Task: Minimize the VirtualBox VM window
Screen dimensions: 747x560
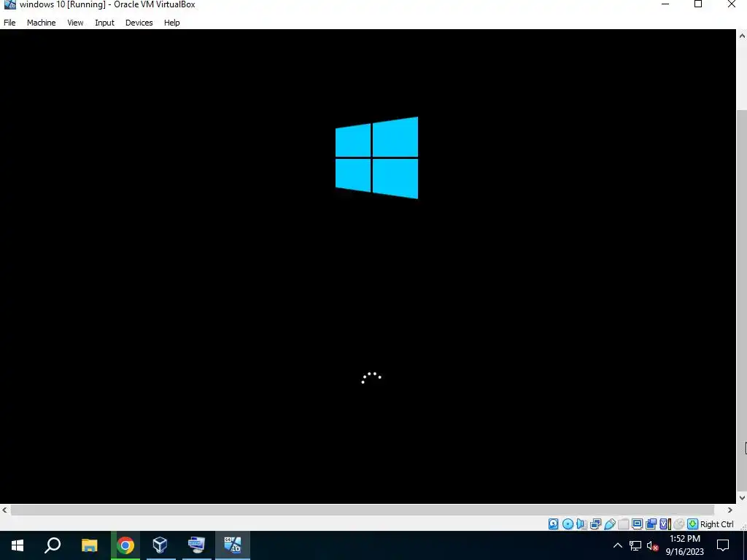Action: point(665,4)
